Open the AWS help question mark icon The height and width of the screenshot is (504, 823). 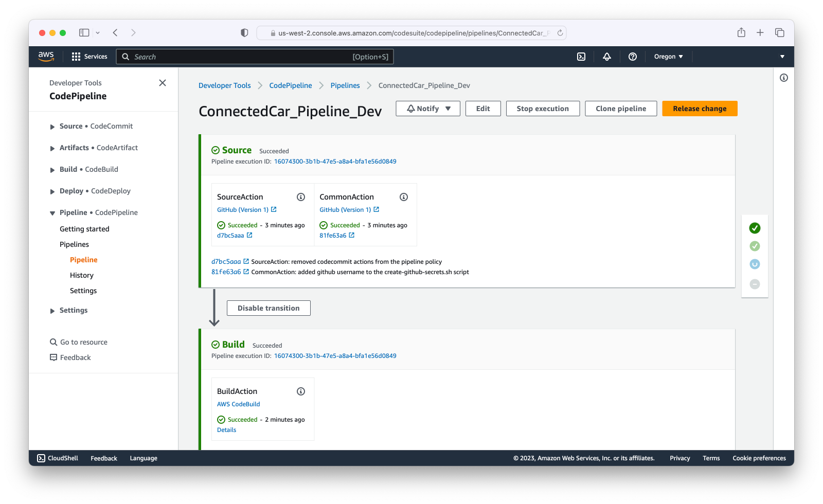[633, 57]
